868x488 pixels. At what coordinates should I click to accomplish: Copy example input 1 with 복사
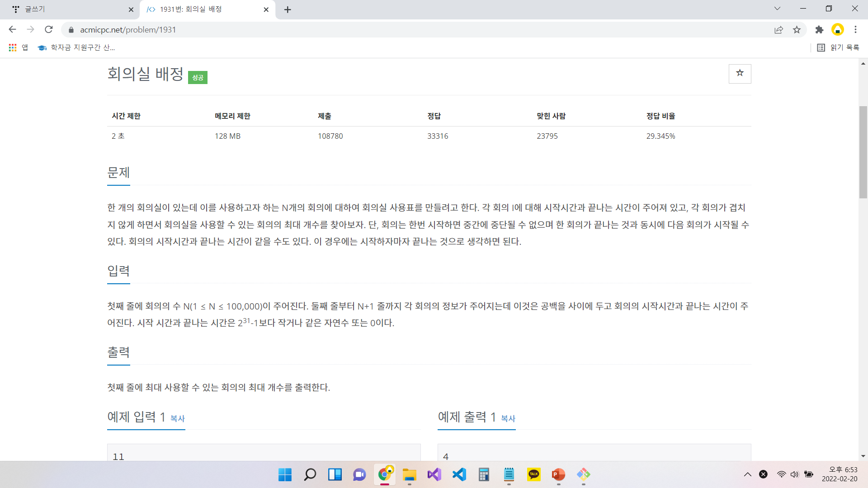tap(178, 418)
